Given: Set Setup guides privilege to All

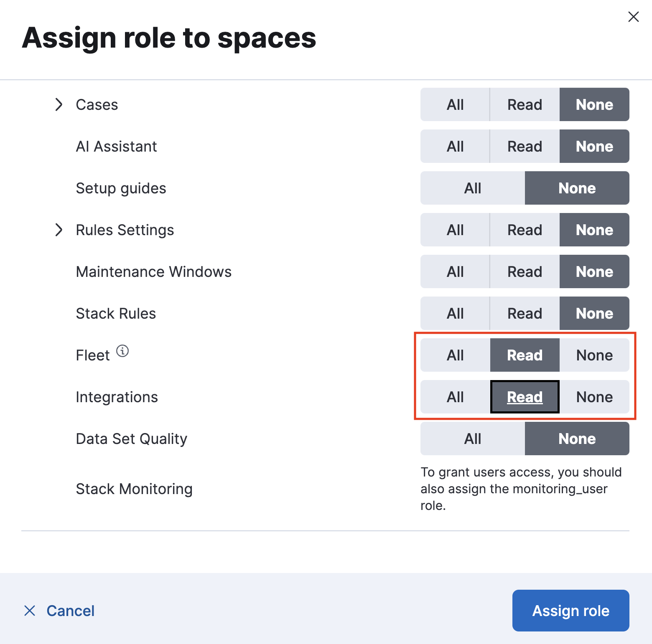Looking at the screenshot, I should (472, 188).
